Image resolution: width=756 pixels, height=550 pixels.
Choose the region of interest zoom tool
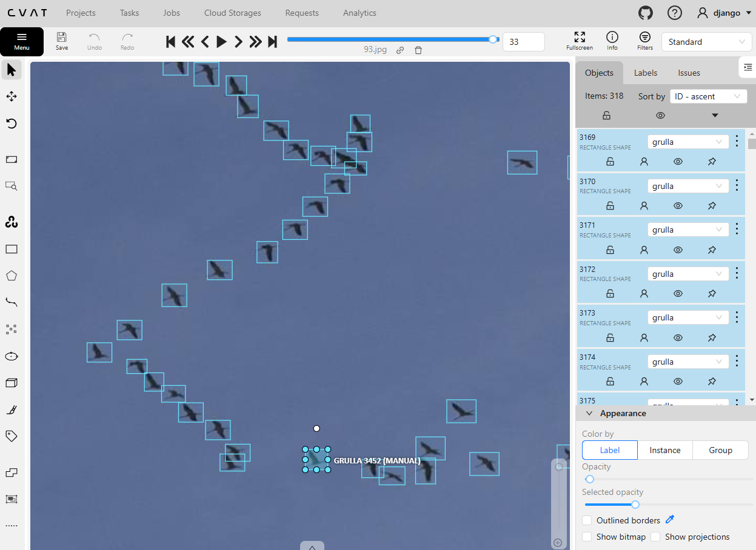tap(11, 186)
